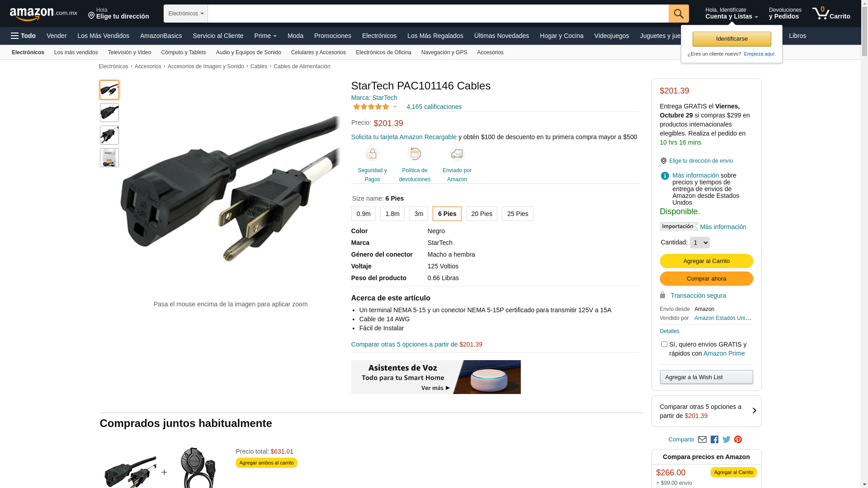Select the 20 Pies size option

point(481,214)
